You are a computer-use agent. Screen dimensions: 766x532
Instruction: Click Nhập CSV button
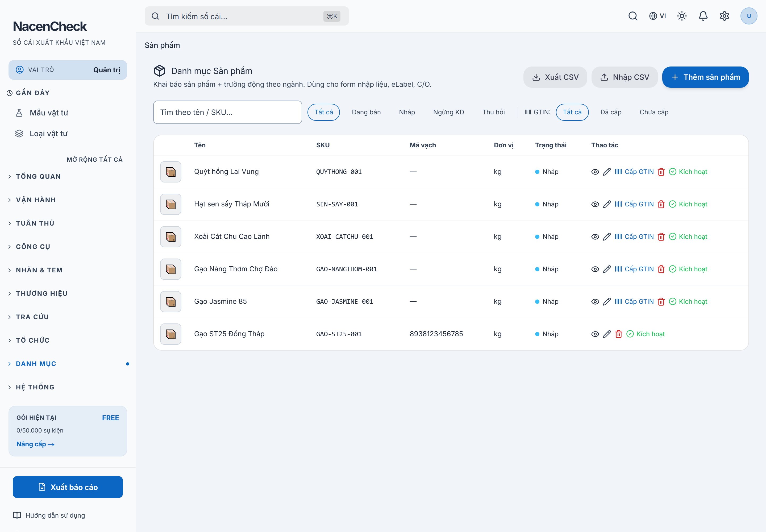pos(624,77)
